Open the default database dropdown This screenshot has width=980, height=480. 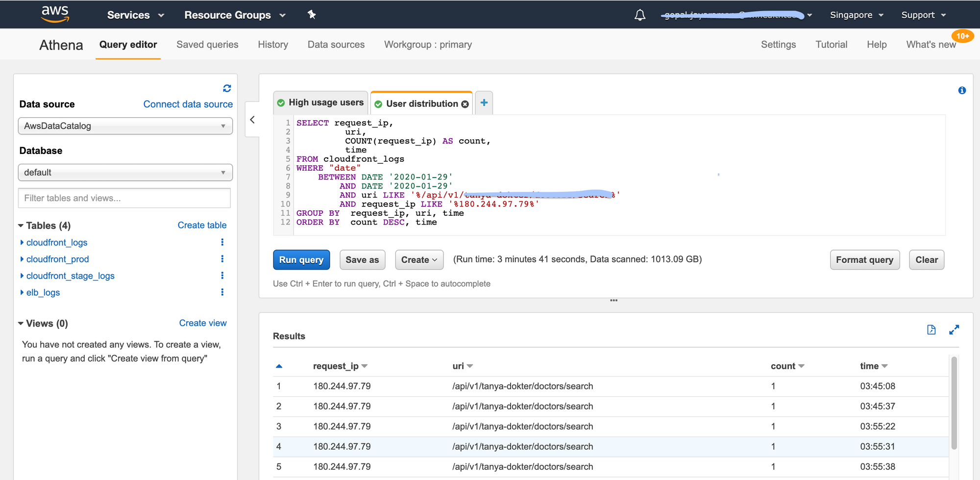125,173
